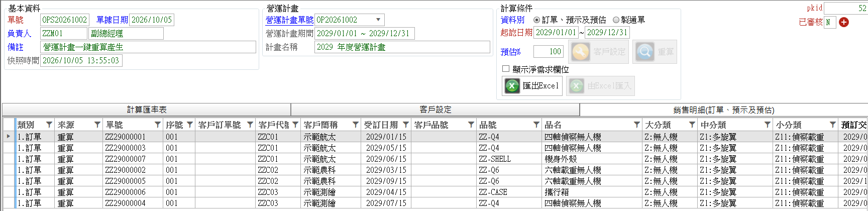Click the 備註 input field

pyautogui.click(x=148, y=47)
